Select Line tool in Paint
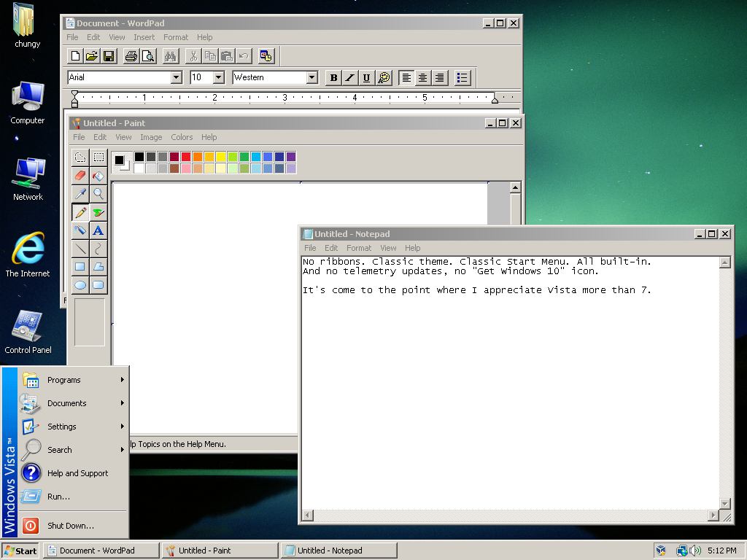 click(x=80, y=249)
